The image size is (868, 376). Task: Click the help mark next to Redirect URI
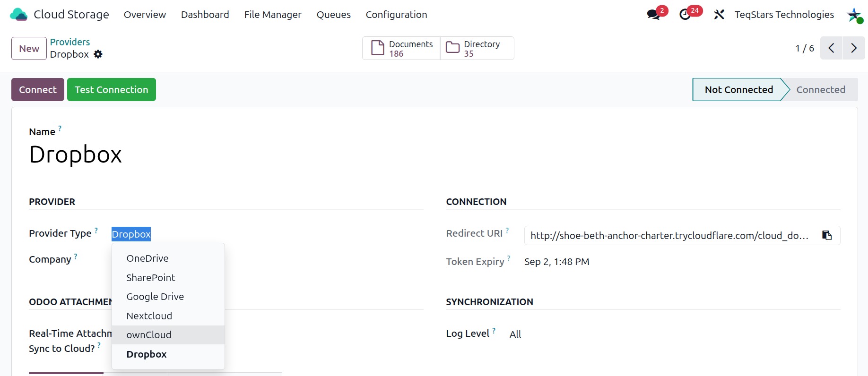click(507, 230)
